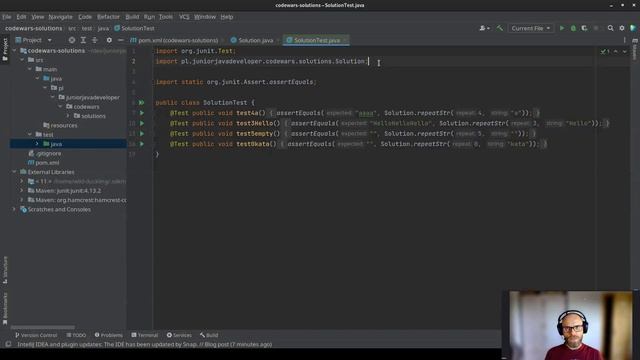Image resolution: width=640 pixels, height=360 pixels.
Task: Click the Select Opened File target icon
Action: [72, 40]
